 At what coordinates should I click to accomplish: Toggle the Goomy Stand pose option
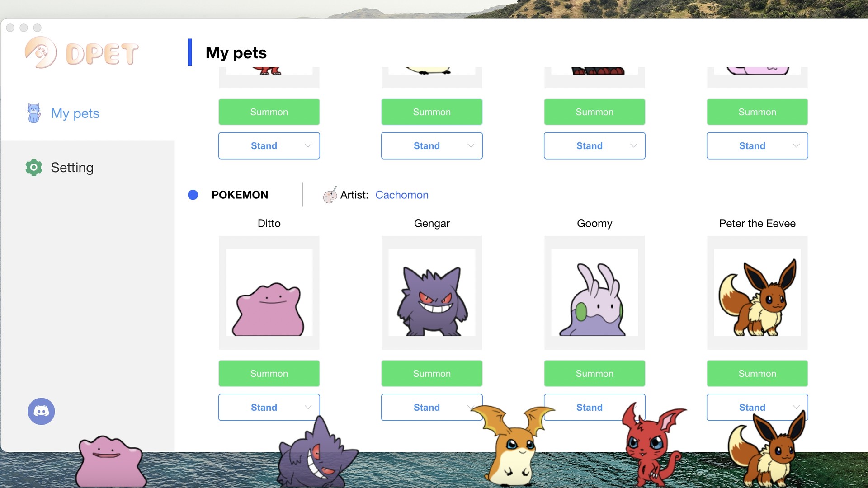coord(594,407)
